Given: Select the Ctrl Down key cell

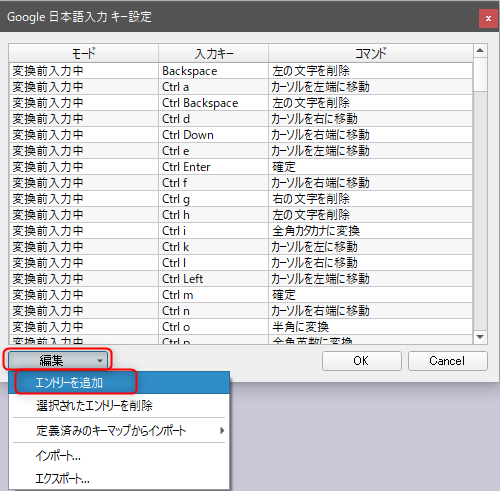Looking at the screenshot, I should click(214, 135).
